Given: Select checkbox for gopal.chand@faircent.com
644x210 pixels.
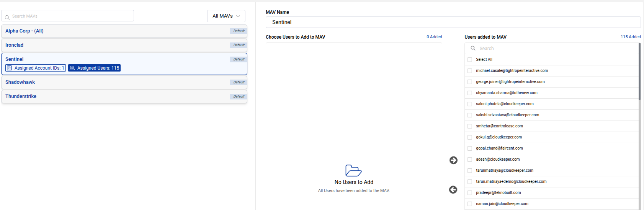Looking at the screenshot, I should 470,148.
